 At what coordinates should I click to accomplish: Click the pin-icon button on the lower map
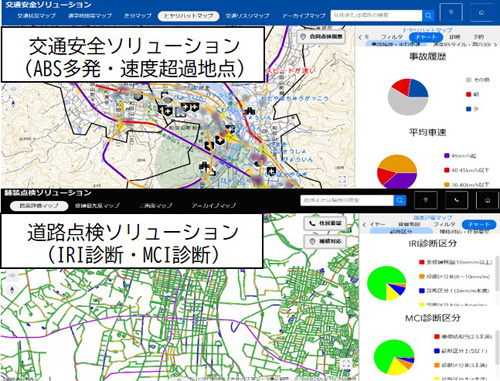[325, 241]
